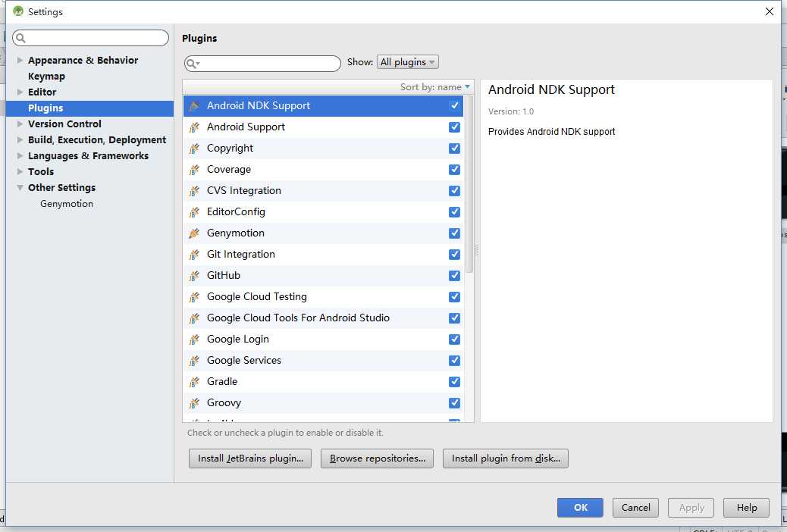
Task: Disable the Genymotion plugin checkbox
Action: (x=454, y=233)
